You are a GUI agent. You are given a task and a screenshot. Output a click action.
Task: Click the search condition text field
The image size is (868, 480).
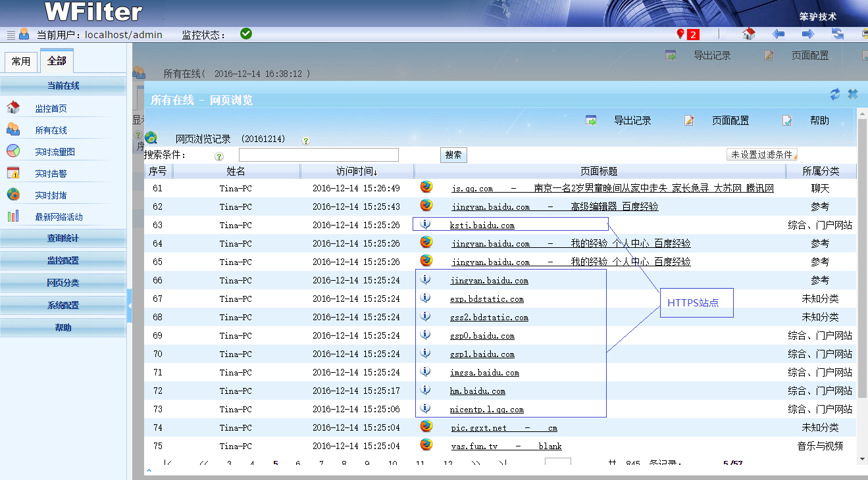[319, 155]
